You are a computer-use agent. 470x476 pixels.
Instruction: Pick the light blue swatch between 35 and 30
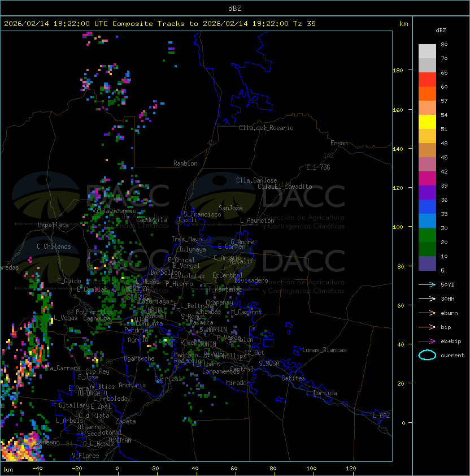click(x=427, y=220)
